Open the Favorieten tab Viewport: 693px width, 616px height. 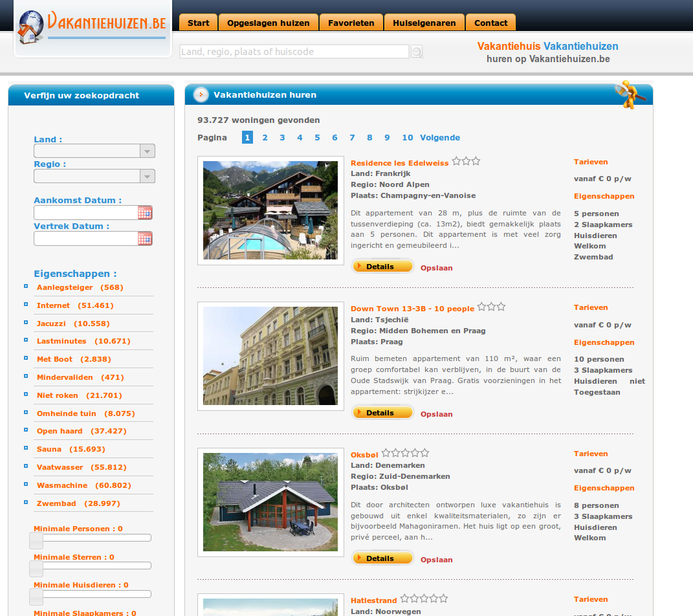click(x=351, y=23)
